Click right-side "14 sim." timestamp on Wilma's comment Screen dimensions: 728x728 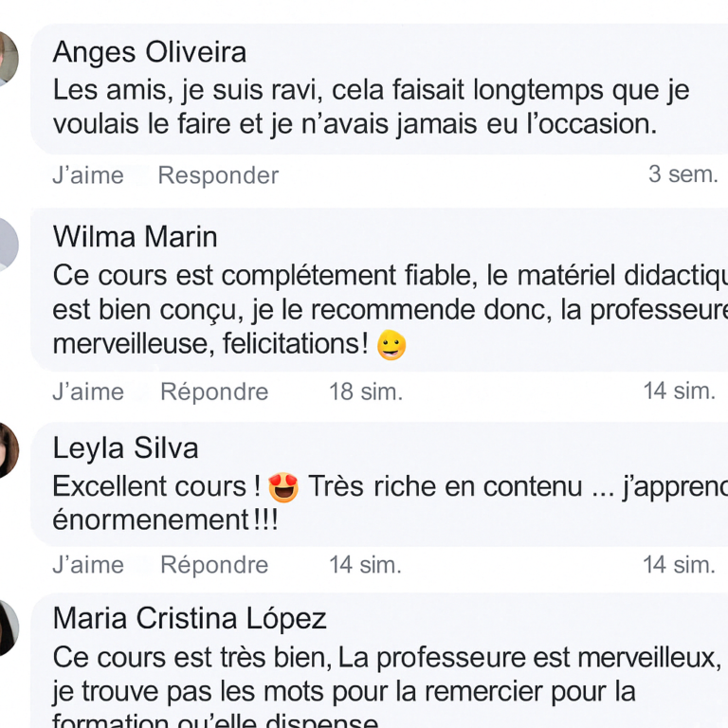pos(680,391)
